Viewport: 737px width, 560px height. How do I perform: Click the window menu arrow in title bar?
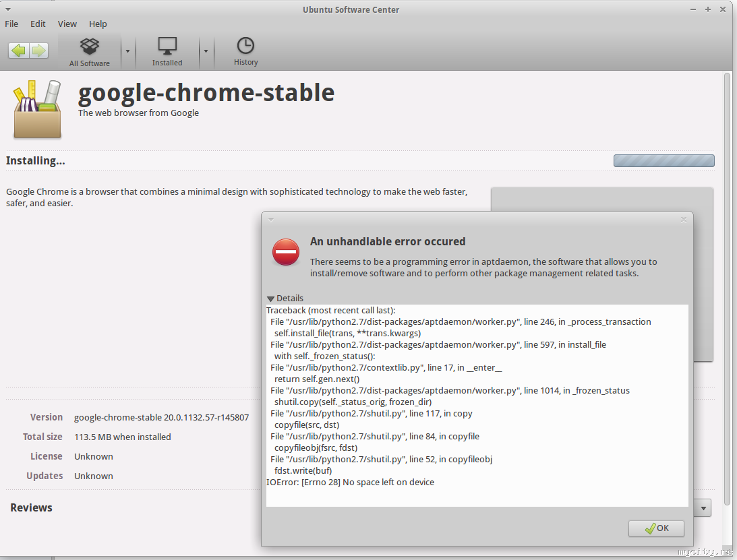(7, 9)
